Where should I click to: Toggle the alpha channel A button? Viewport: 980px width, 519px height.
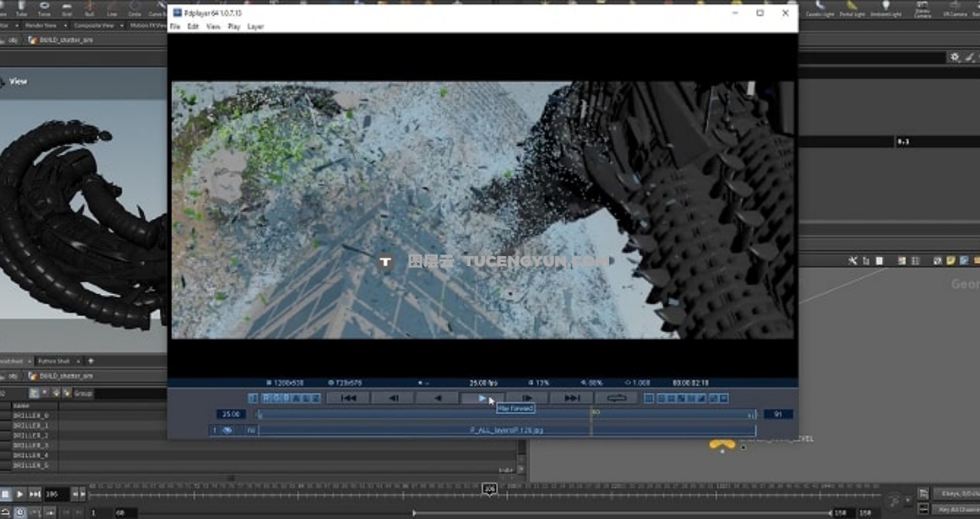(x=297, y=398)
